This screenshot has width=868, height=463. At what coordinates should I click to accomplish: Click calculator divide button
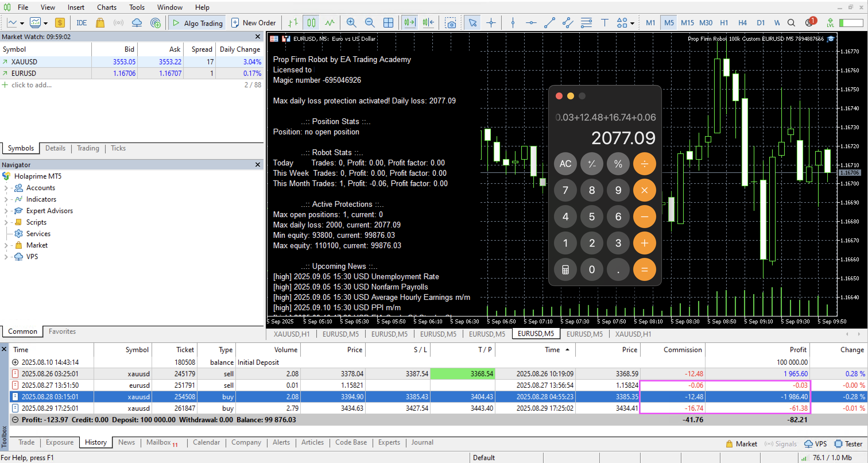[644, 164]
